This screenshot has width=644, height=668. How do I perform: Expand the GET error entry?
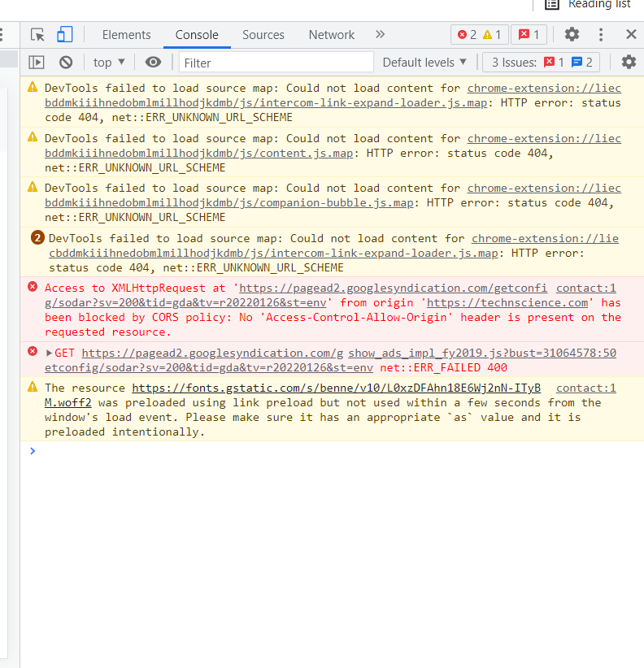[49, 353]
